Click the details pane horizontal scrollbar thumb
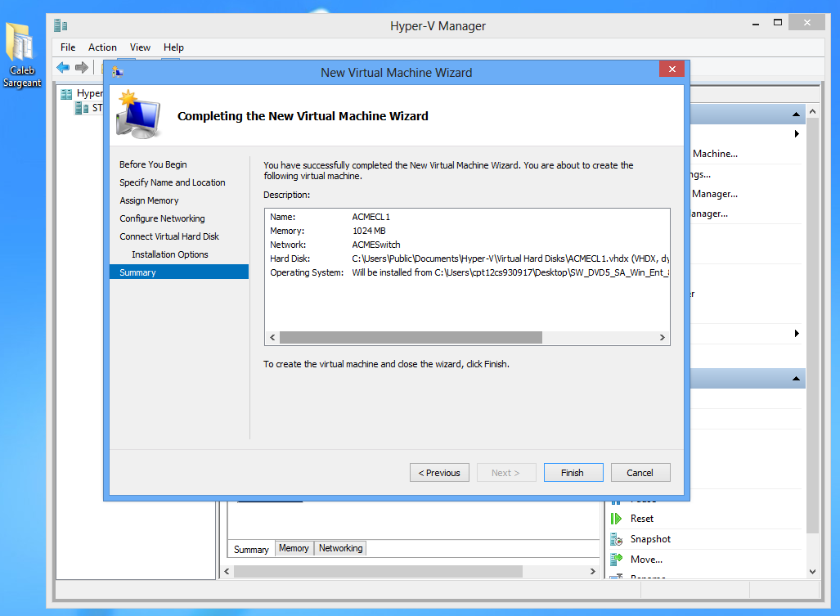Screen dimensions: 840x616 point(378,572)
